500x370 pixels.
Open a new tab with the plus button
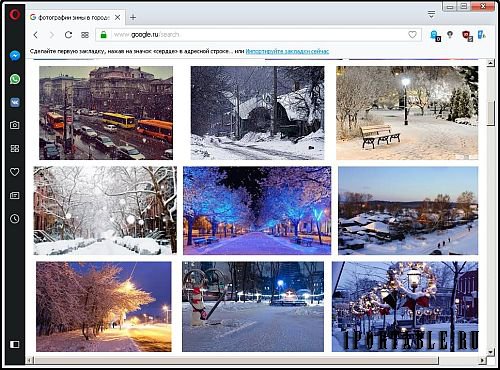(x=133, y=17)
